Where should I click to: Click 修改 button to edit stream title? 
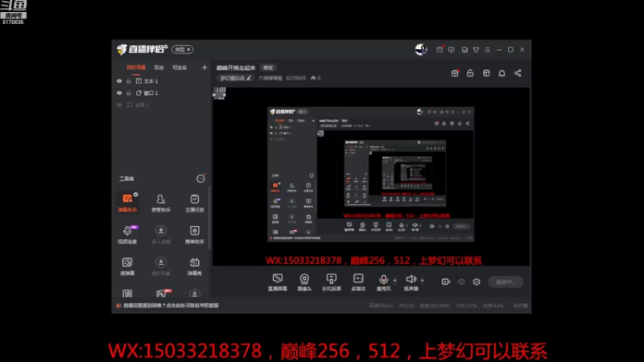268,68
